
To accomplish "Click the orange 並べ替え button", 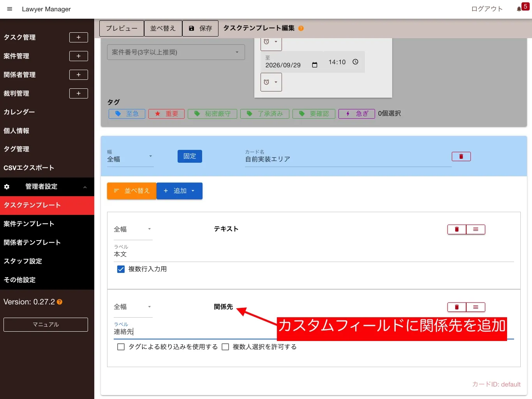I will [x=132, y=191].
